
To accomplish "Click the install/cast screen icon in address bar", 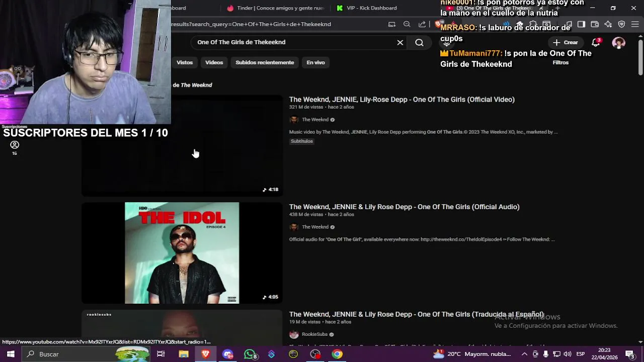I will pyautogui.click(x=392, y=24).
